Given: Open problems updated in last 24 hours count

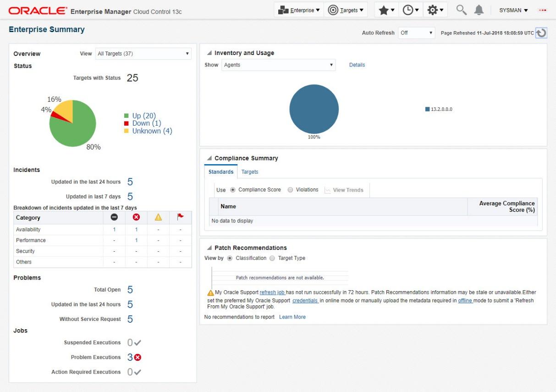Looking at the screenshot, I should tap(130, 304).
